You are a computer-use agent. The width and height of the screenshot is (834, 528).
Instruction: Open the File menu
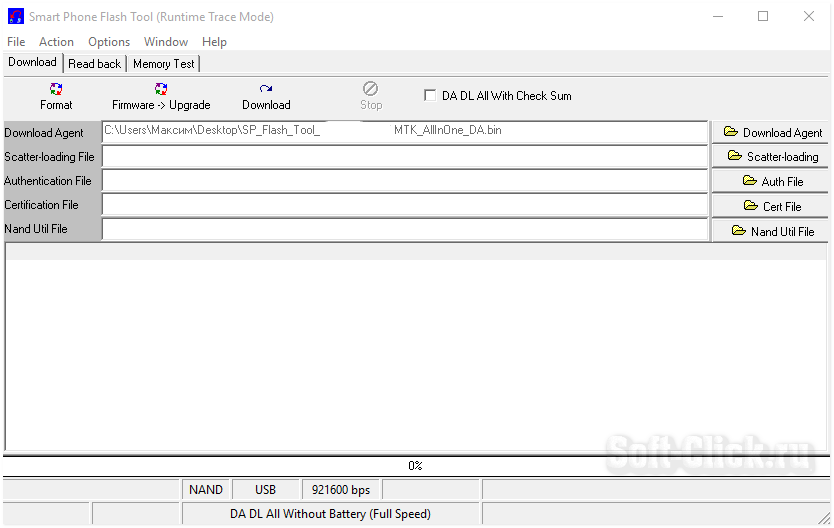pyautogui.click(x=16, y=42)
